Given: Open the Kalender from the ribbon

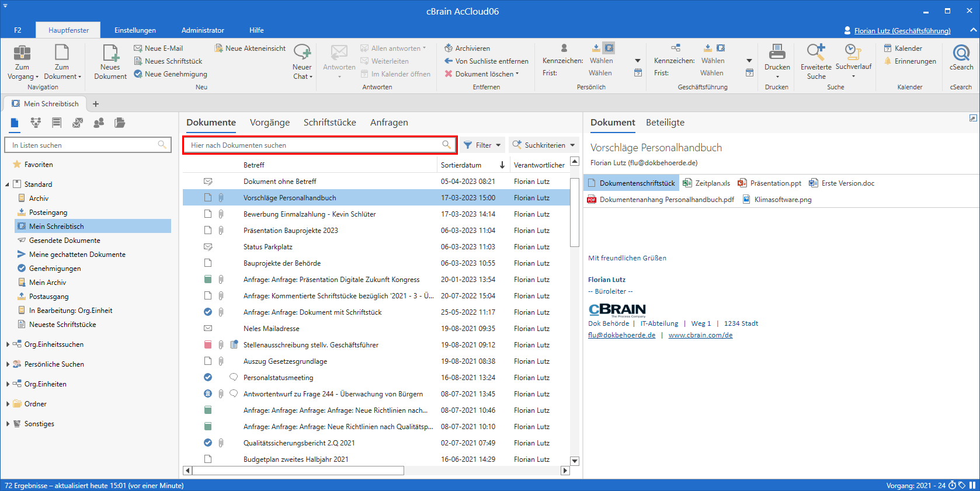Looking at the screenshot, I should [903, 48].
